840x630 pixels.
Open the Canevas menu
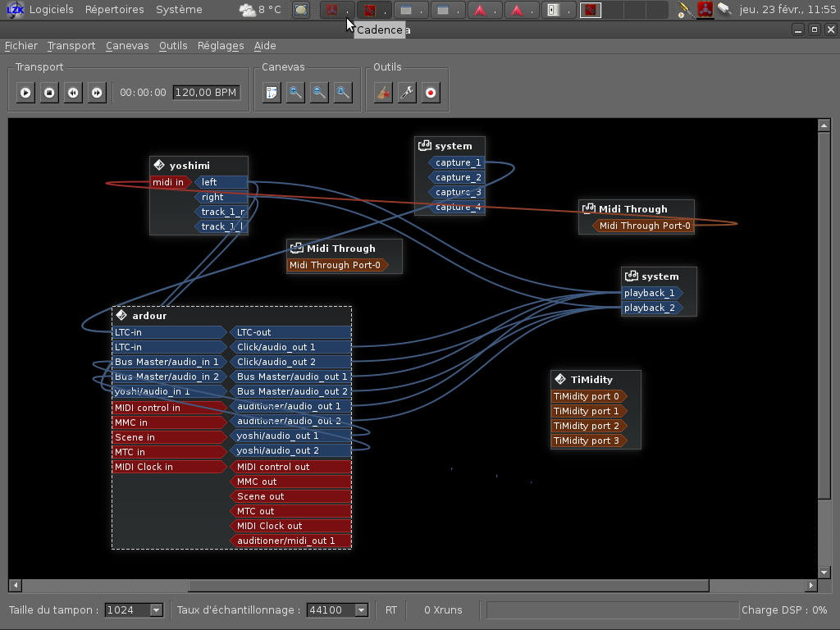pyautogui.click(x=127, y=46)
